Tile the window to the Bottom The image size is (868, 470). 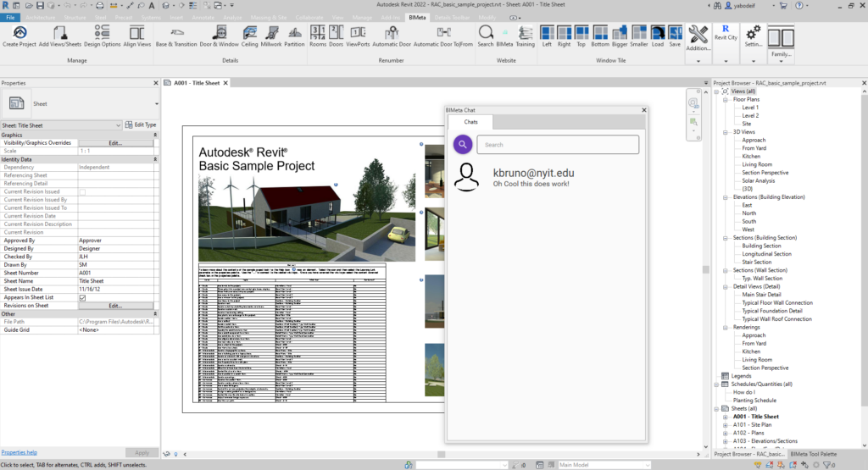point(600,36)
